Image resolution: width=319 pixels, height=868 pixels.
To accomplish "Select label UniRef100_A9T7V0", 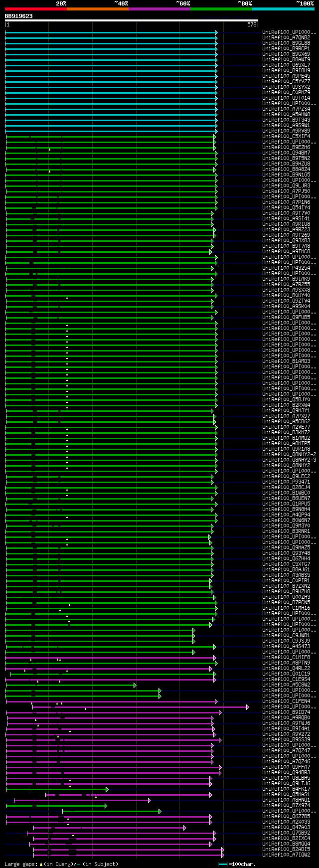I will click(286, 213).
